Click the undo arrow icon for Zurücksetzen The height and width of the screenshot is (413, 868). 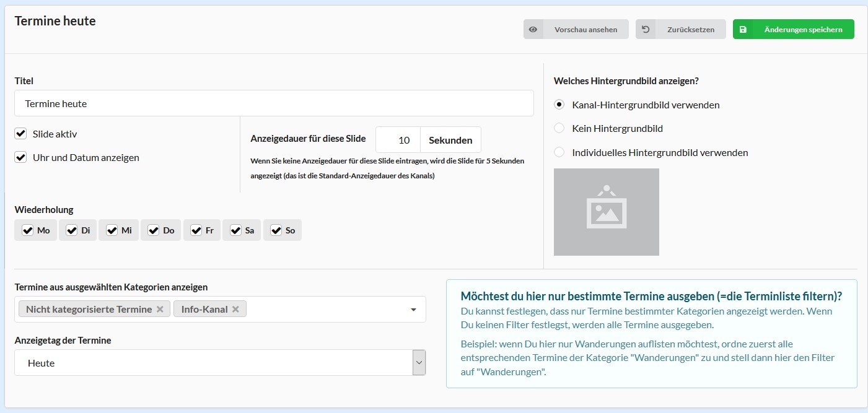coord(646,29)
